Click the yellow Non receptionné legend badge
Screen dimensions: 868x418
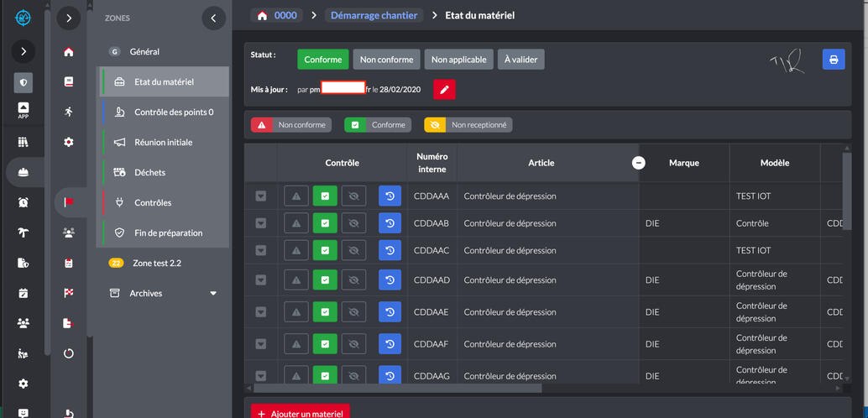[x=468, y=125]
